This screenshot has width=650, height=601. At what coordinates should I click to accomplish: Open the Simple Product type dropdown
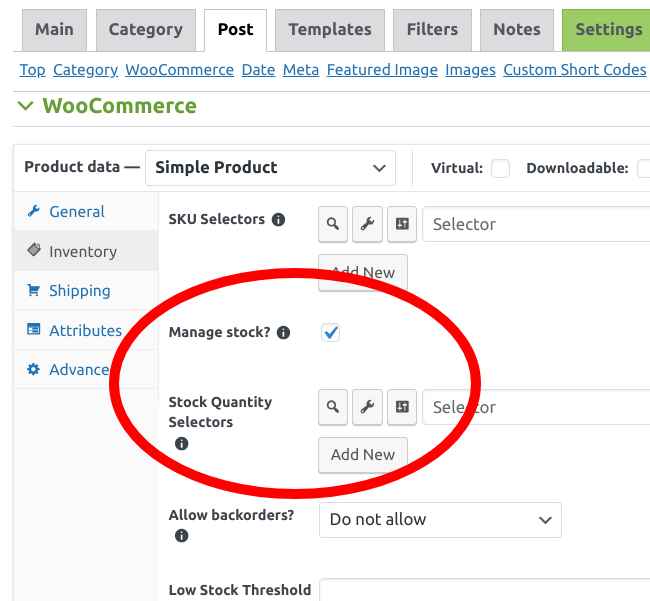[270, 168]
